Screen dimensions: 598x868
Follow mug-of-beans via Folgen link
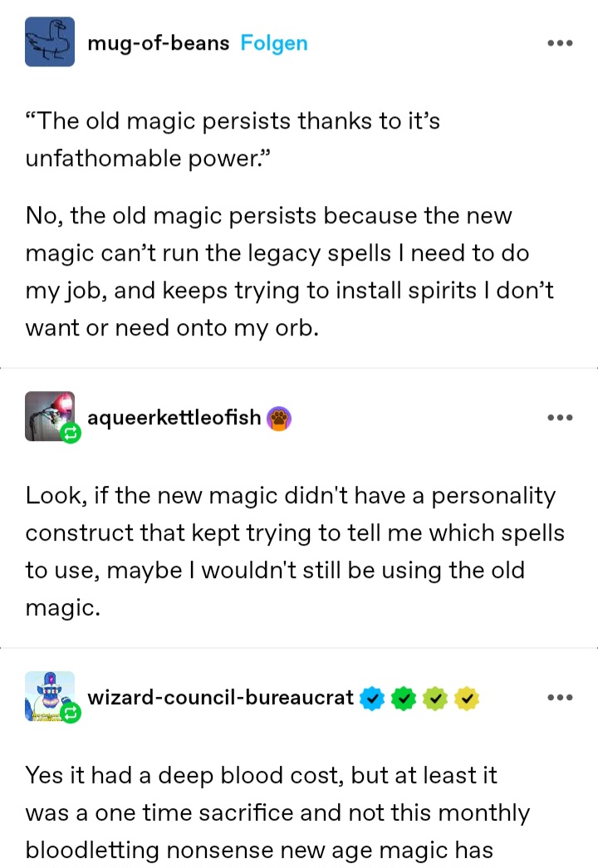(274, 43)
